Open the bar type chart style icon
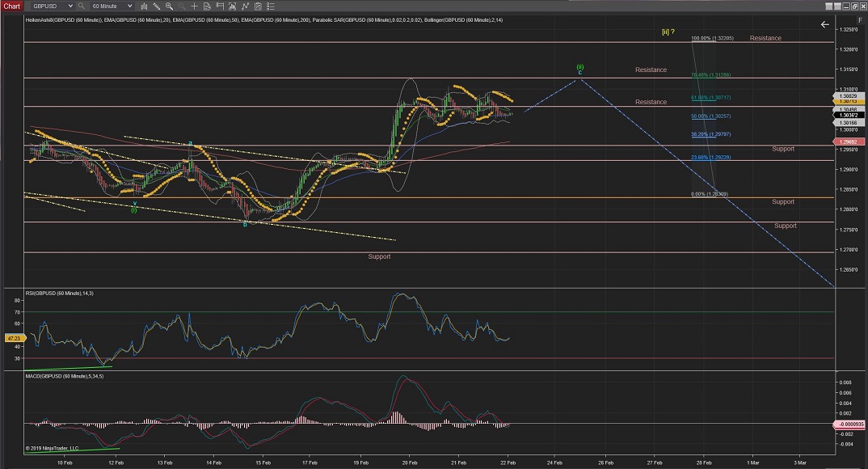868x469 pixels. 142,6
